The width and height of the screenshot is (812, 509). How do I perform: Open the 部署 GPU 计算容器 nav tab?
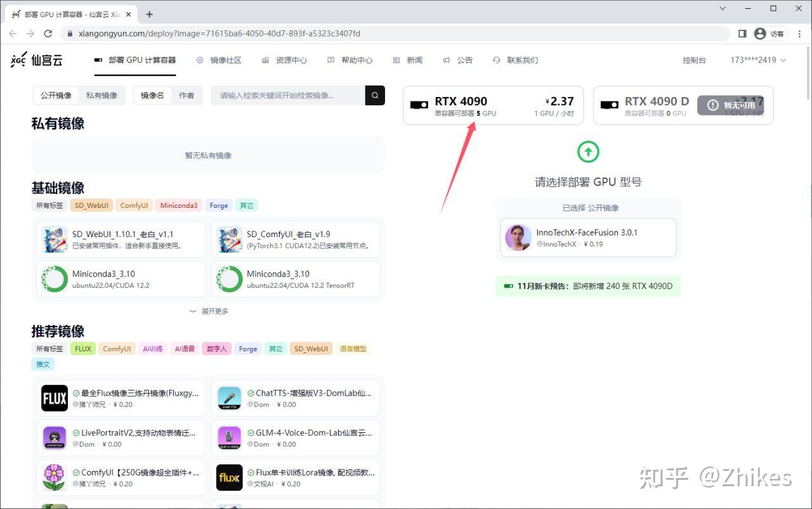point(135,60)
